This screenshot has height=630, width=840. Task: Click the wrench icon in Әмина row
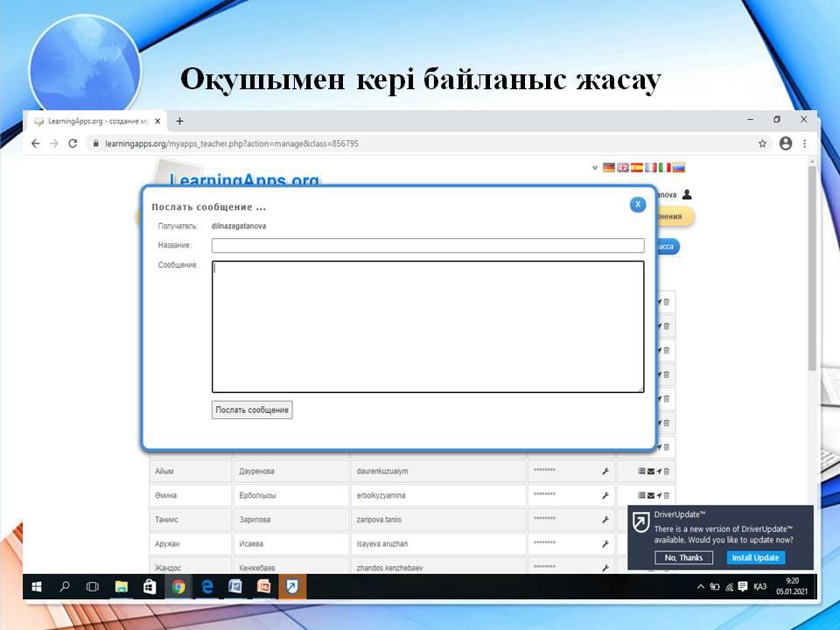coord(605,495)
